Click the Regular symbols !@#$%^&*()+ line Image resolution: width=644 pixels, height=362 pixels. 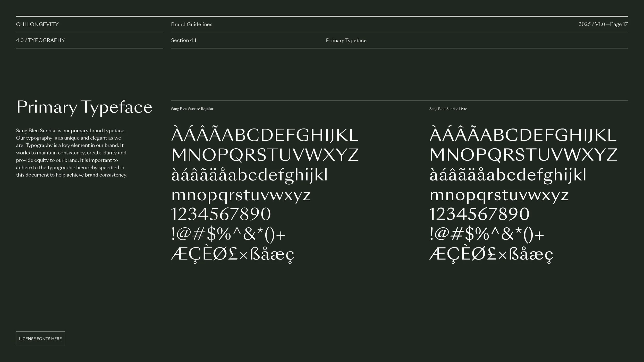click(x=228, y=235)
